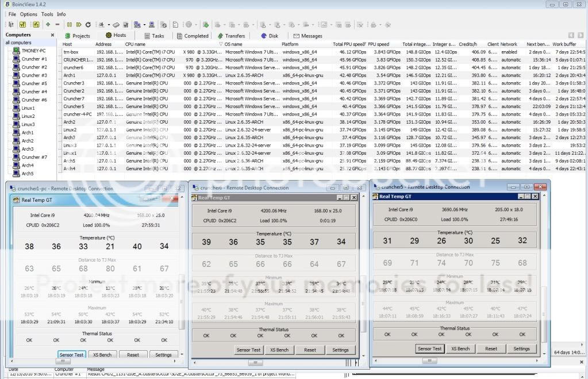This screenshot has height=379, width=588.
Task: Select the tm-box host row
Action: 322,52
